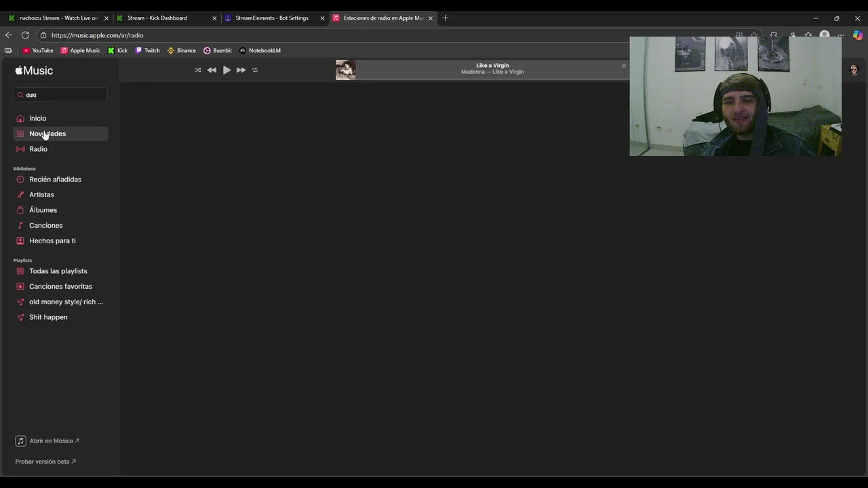This screenshot has width=868, height=488.
Task: Switch to StreamElements Bot Settings tab
Action: tap(274, 18)
